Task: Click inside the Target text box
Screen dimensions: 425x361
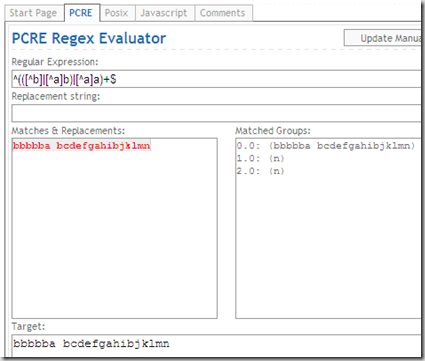Action: tap(216, 346)
